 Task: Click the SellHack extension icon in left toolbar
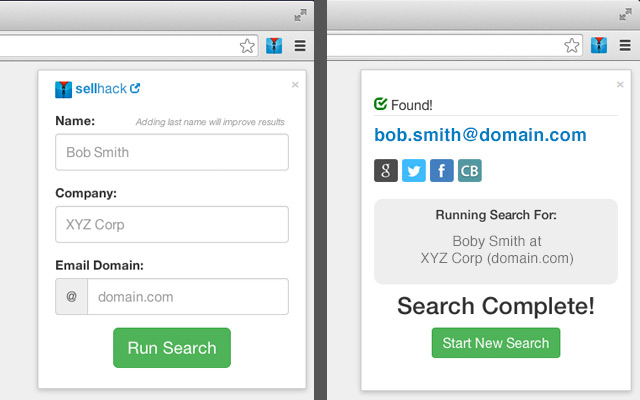(x=275, y=46)
